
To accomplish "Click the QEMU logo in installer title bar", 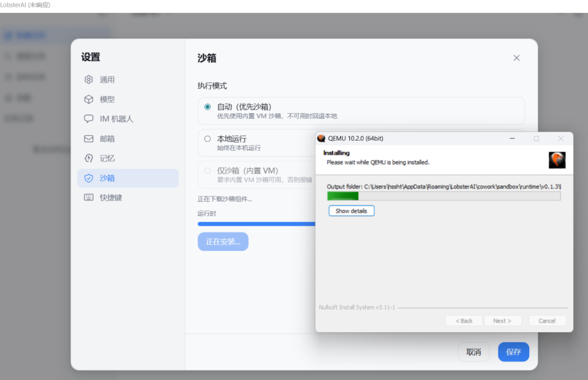I will 322,138.
